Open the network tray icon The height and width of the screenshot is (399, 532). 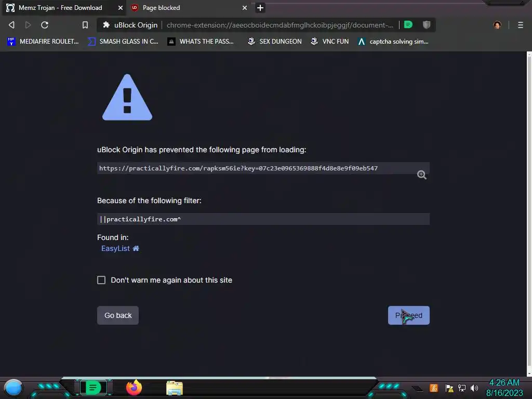point(462,388)
